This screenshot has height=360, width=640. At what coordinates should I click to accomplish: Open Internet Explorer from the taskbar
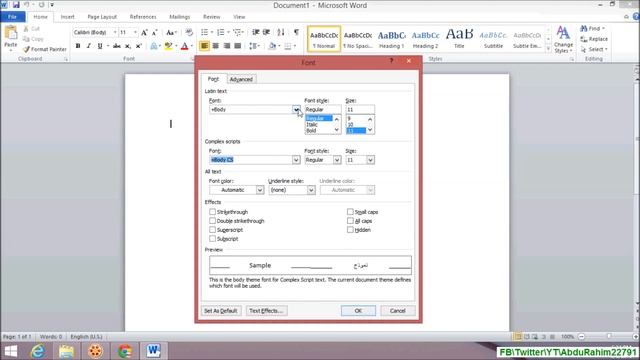coord(38,351)
